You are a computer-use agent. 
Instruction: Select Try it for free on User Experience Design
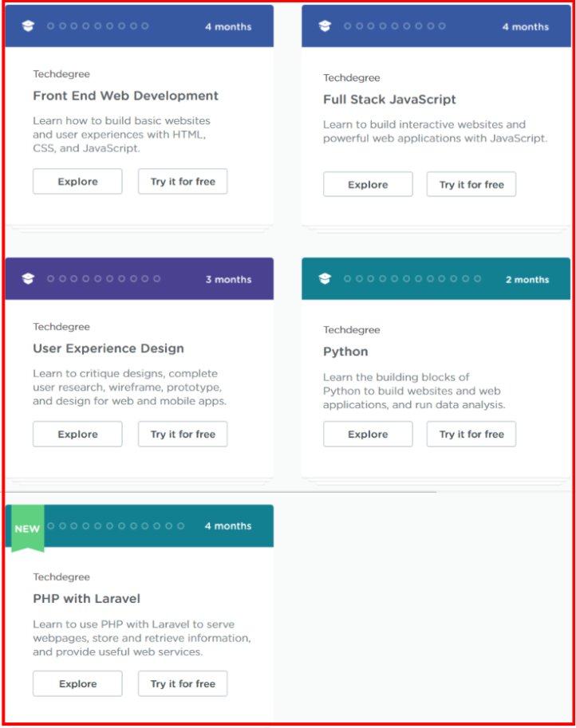tap(183, 434)
